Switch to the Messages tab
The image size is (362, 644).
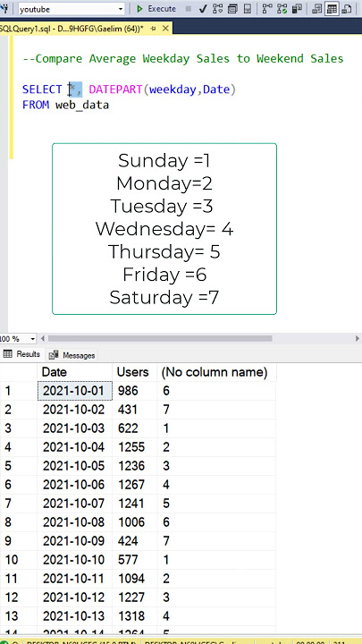pyautogui.click(x=72, y=355)
